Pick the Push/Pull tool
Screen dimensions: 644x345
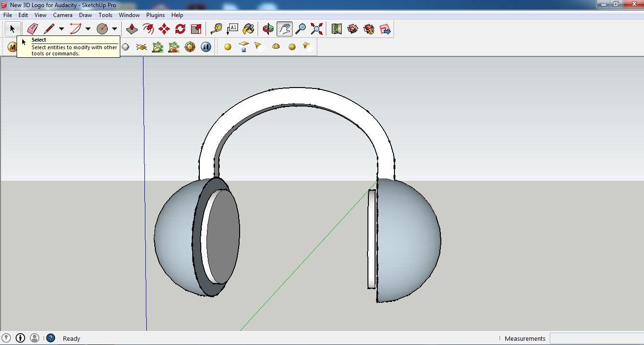132,29
